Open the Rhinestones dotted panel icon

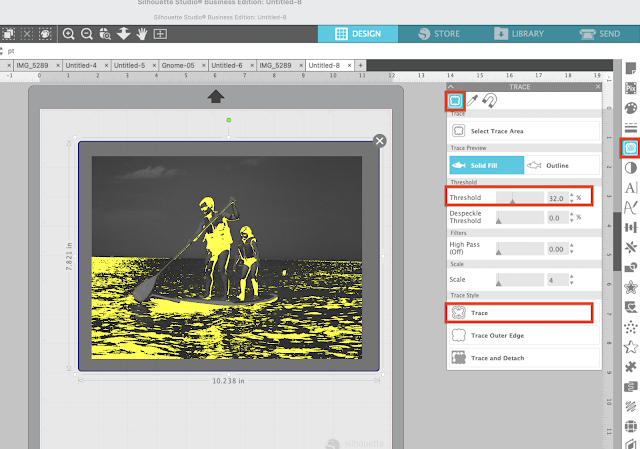click(x=631, y=327)
